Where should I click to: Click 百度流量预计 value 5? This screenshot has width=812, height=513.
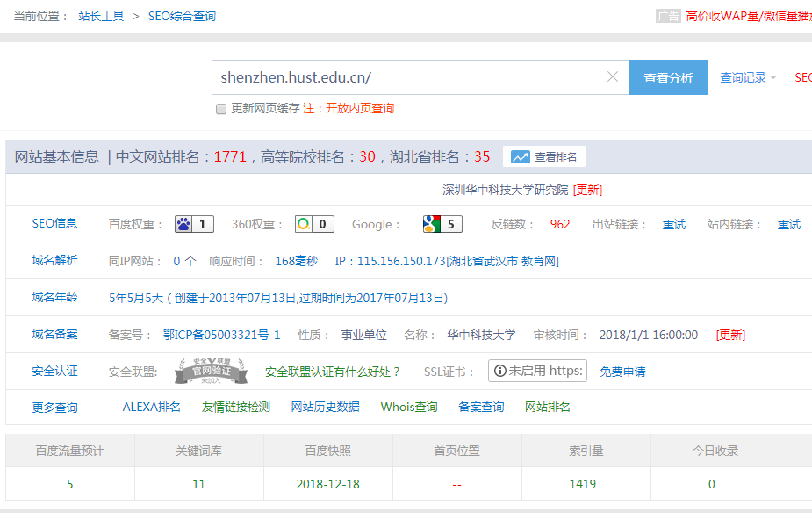click(70, 484)
